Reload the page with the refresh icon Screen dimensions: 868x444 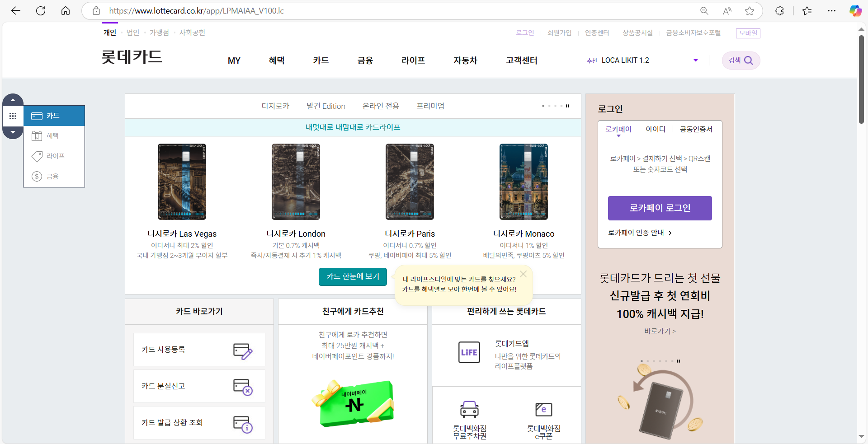pyautogui.click(x=41, y=11)
